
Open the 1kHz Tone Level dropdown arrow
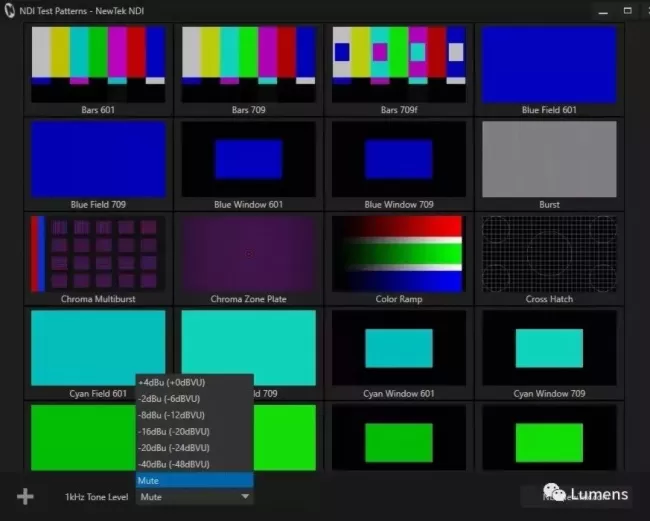(x=245, y=497)
